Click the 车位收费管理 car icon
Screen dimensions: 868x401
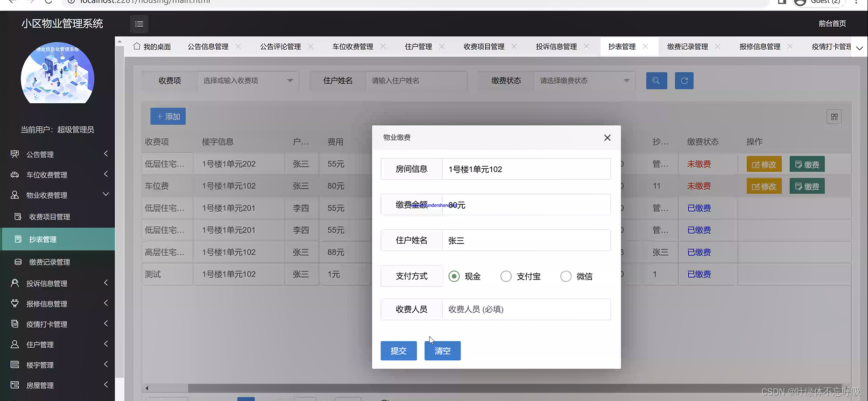click(x=15, y=174)
